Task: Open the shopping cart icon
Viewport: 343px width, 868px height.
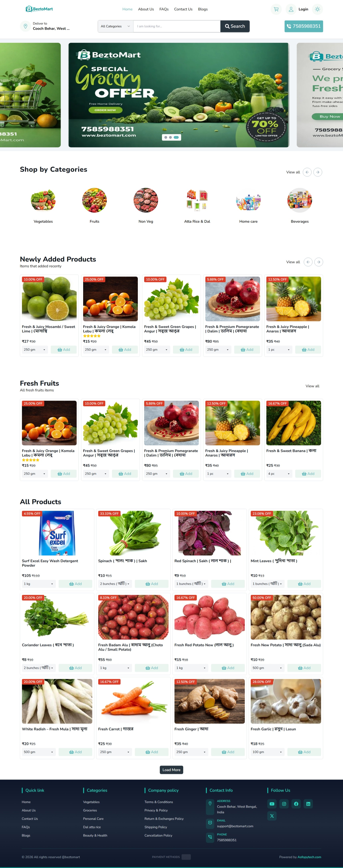Action: point(276,9)
